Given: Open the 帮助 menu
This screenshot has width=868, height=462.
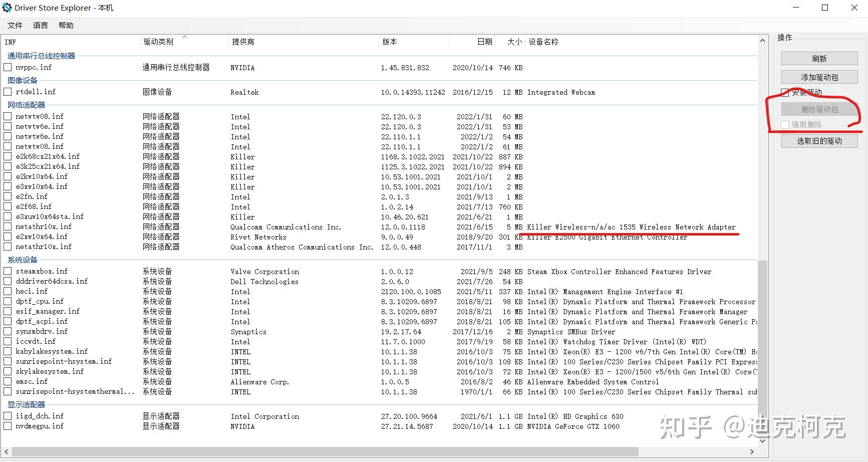Looking at the screenshot, I should pos(66,26).
